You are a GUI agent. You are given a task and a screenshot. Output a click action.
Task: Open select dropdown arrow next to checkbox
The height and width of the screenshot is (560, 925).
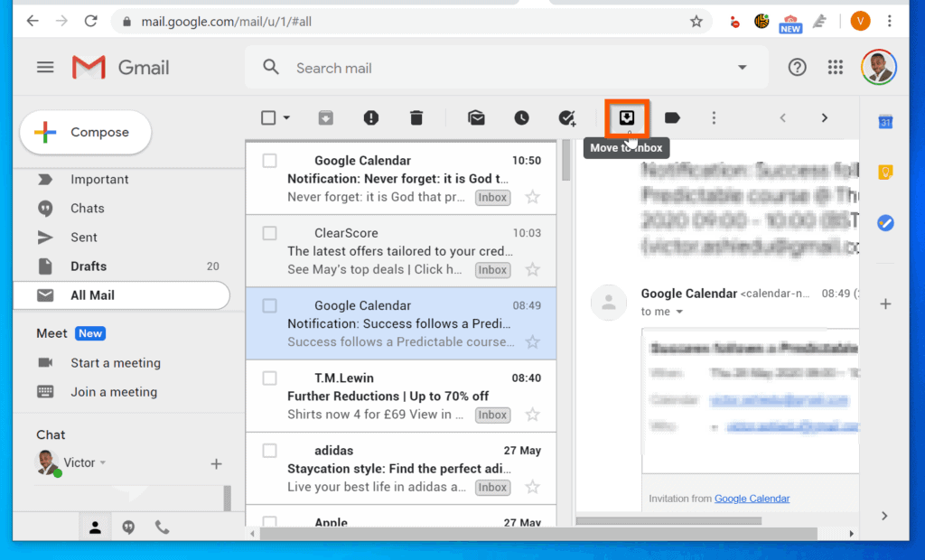(286, 118)
